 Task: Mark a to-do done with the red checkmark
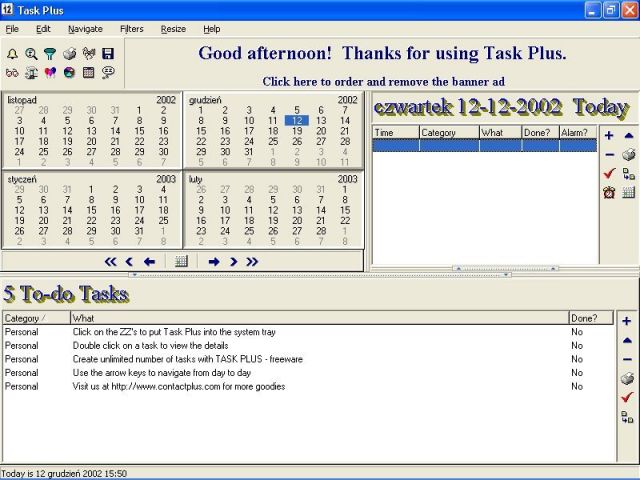click(x=627, y=397)
